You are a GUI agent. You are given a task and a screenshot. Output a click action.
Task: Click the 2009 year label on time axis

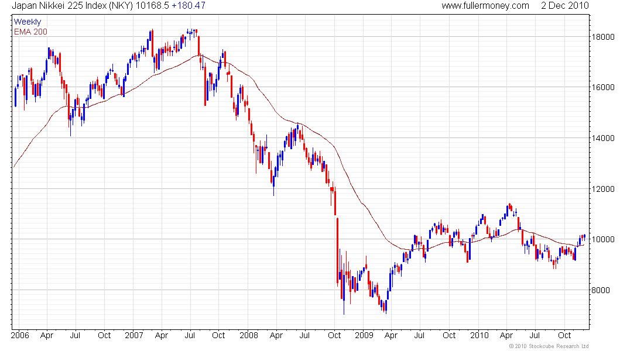click(x=364, y=335)
